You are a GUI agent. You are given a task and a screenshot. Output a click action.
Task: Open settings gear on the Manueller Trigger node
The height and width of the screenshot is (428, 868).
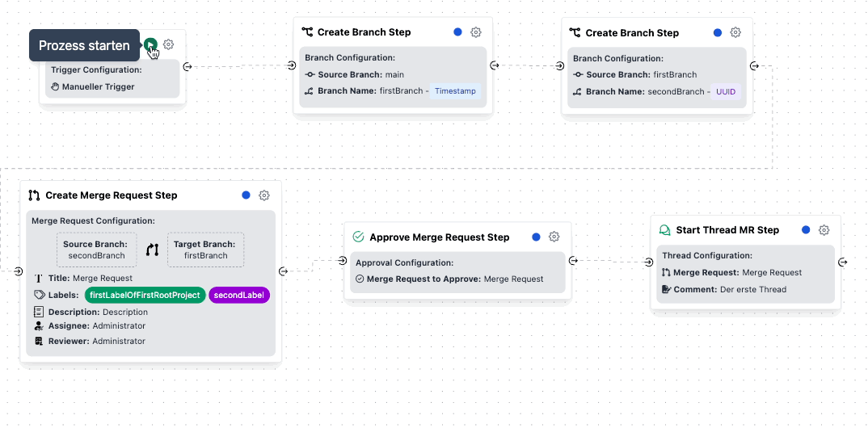[168, 45]
